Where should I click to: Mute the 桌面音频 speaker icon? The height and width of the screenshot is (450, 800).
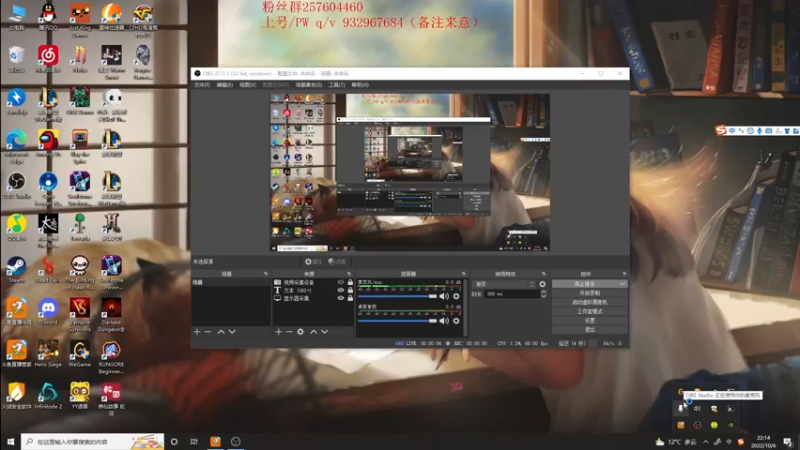point(444,321)
